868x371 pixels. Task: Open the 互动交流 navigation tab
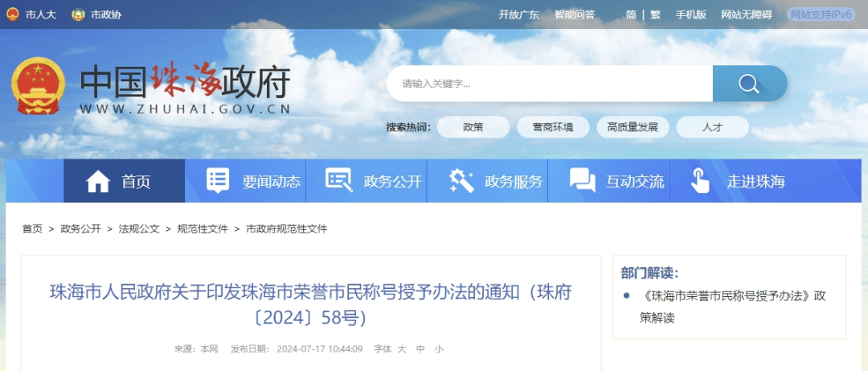point(608,181)
